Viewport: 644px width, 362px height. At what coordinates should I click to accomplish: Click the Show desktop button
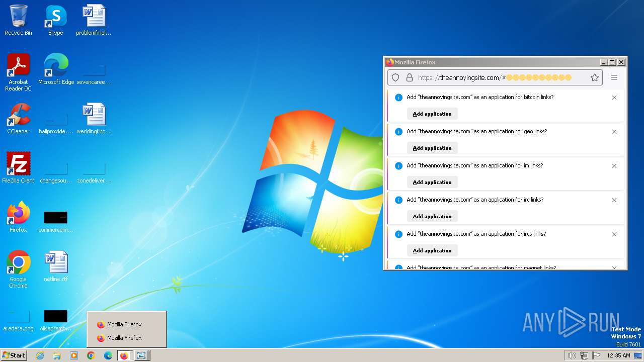pyautogui.click(x=638, y=355)
